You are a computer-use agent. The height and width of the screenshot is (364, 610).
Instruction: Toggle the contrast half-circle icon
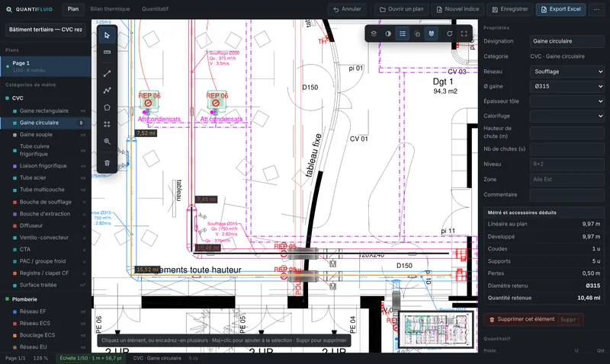388,34
